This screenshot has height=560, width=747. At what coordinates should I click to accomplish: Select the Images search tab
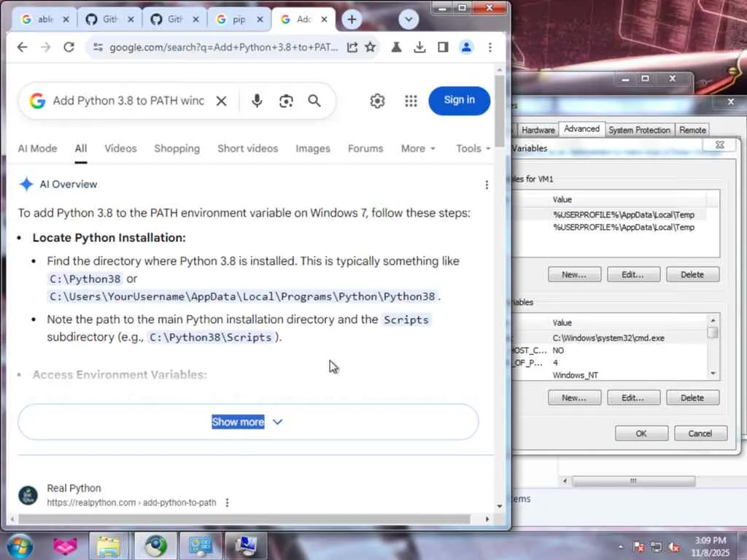point(312,149)
